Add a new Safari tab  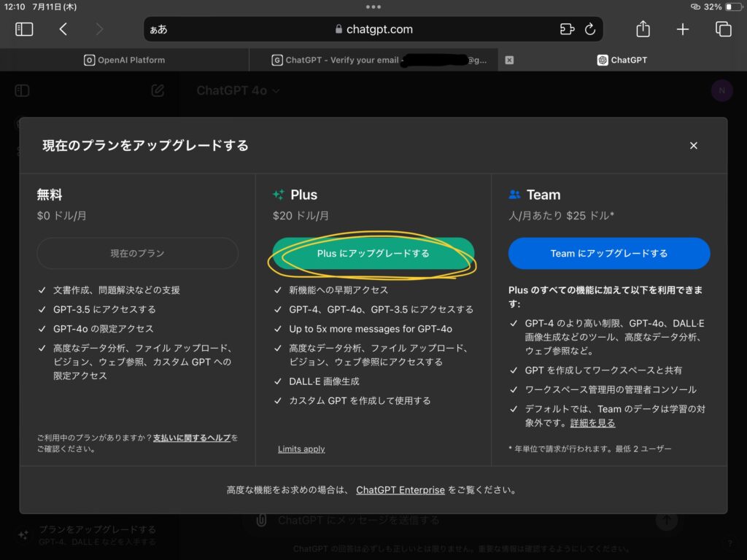[x=683, y=29]
